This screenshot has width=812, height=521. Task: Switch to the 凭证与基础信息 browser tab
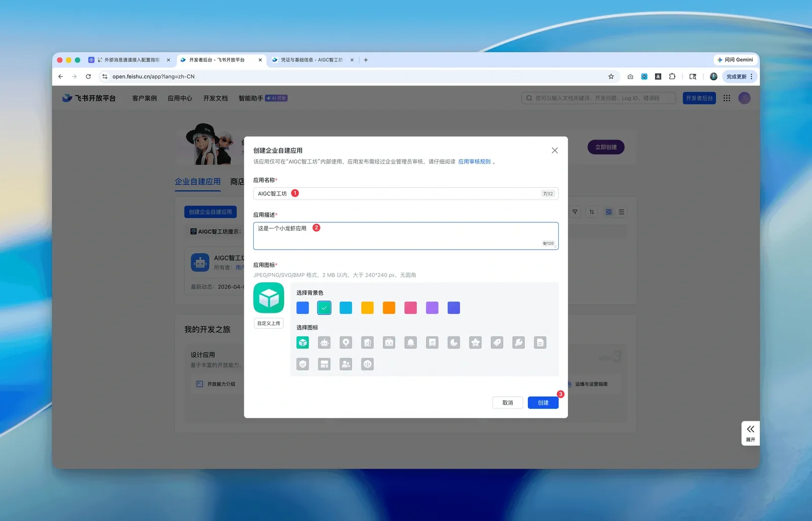pyautogui.click(x=312, y=60)
